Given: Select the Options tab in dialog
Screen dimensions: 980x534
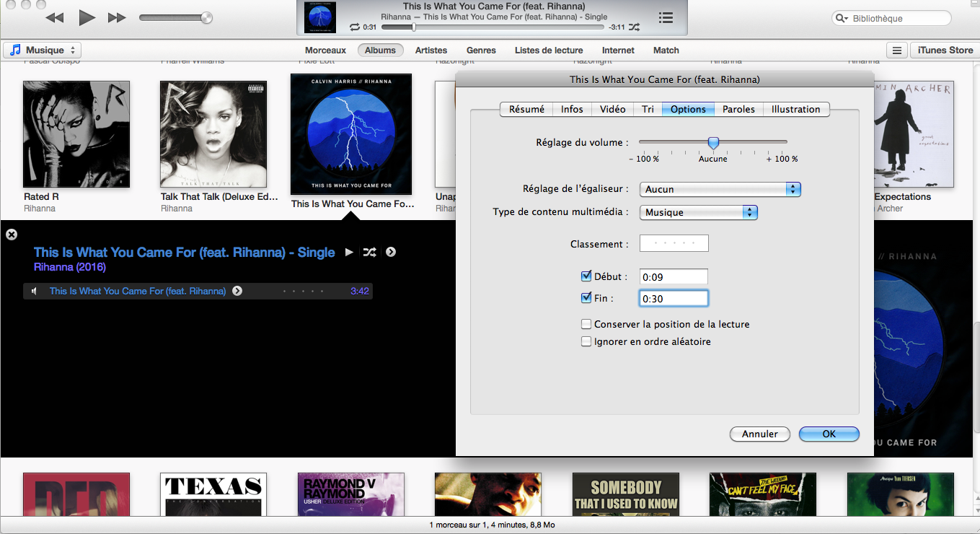Looking at the screenshot, I should click(688, 109).
